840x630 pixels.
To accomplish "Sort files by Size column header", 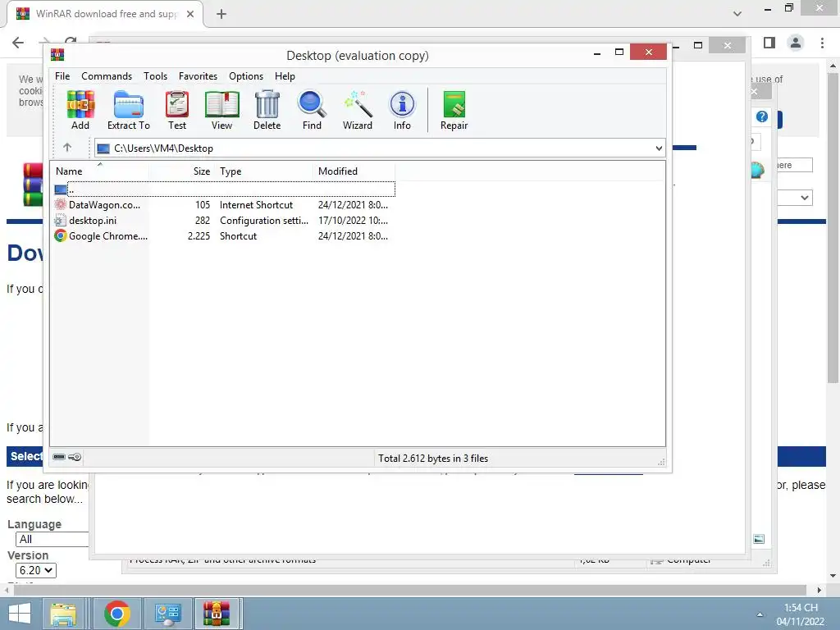I will pyautogui.click(x=182, y=171).
